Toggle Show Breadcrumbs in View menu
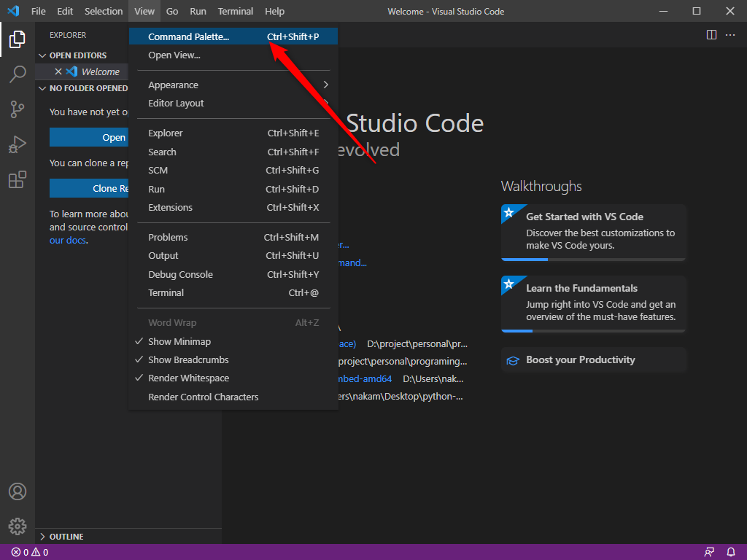 [x=233, y=360]
